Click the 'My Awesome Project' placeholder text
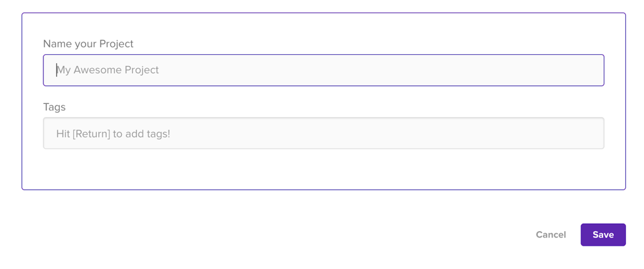The width and height of the screenshot is (644, 269). click(x=108, y=70)
